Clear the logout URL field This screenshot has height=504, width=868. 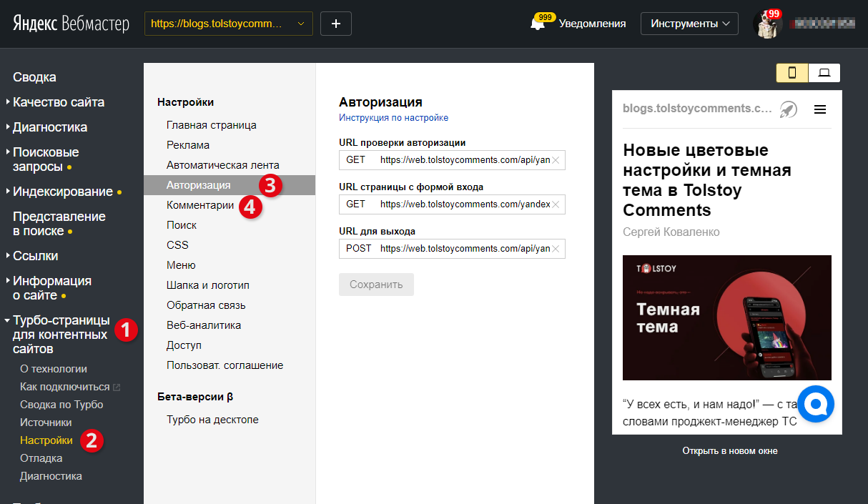pyautogui.click(x=556, y=249)
